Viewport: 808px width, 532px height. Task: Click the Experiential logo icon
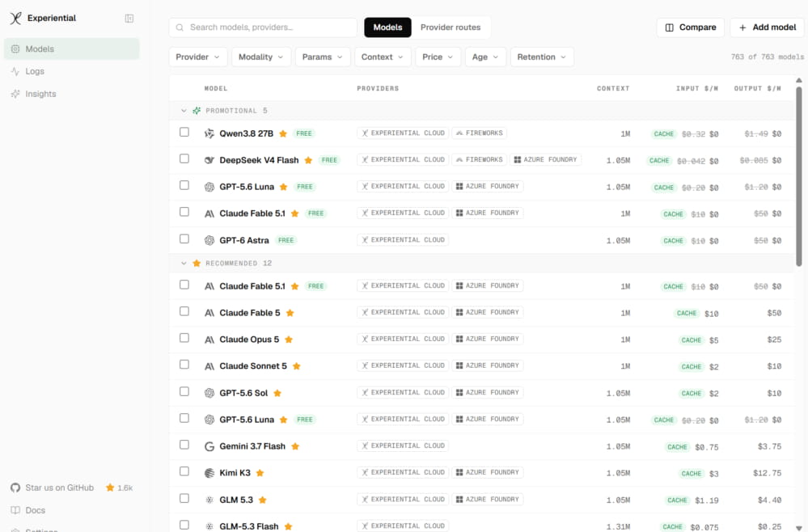(x=15, y=18)
